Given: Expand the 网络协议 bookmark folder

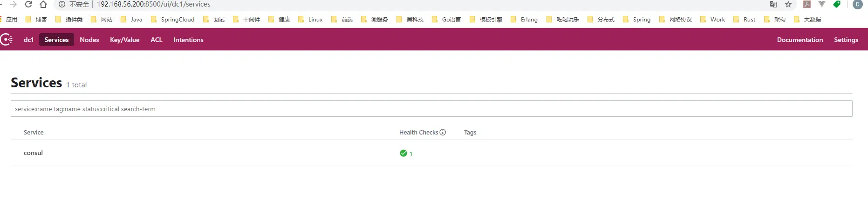Looking at the screenshot, I should (x=676, y=19).
